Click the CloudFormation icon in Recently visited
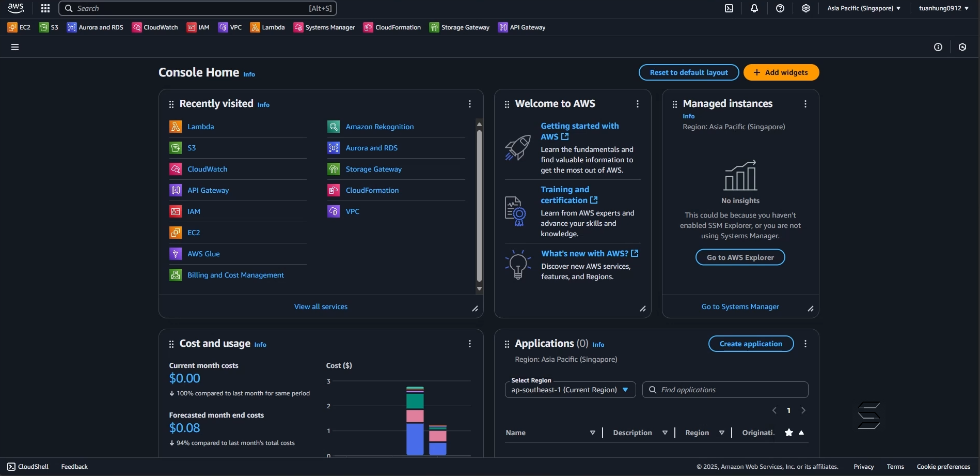Image resolution: width=980 pixels, height=476 pixels. click(x=334, y=190)
